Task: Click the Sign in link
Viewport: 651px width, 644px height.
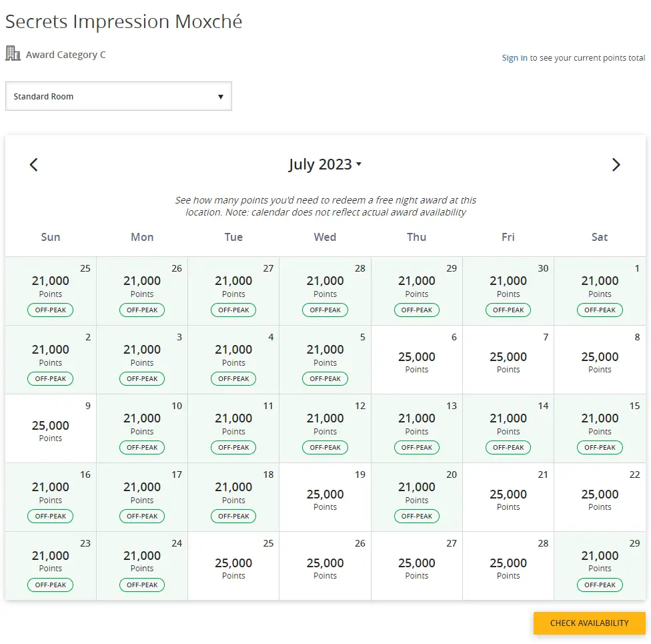Action: click(514, 58)
